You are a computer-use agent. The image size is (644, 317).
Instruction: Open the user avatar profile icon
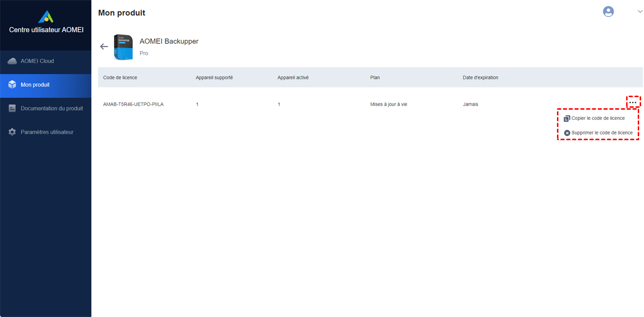pyautogui.click(x=608, y=12)
